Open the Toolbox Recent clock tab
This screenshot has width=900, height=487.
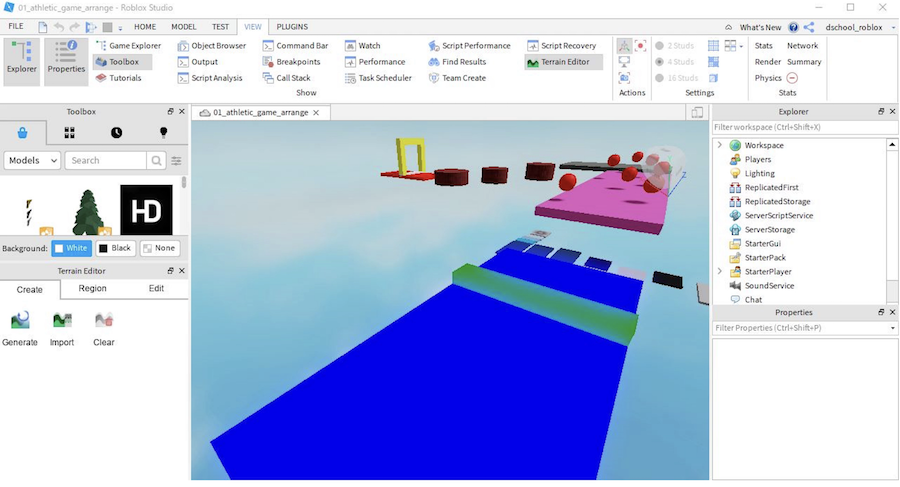pos(117,133)
